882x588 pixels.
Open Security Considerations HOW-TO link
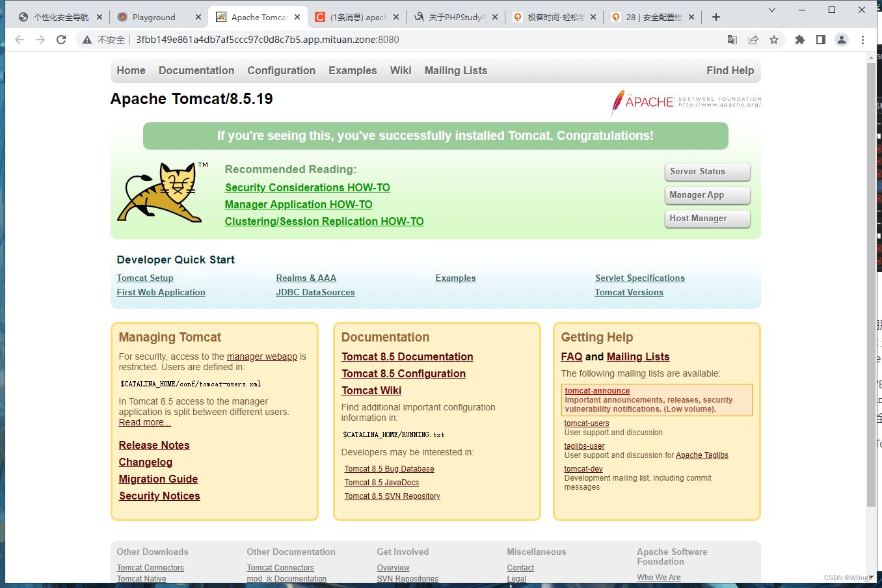(x=308, y=187)
